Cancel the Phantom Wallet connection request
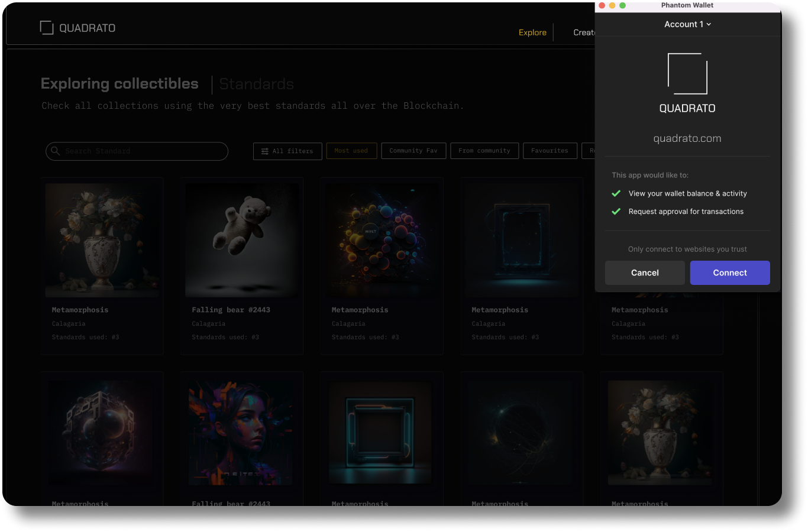The height and width of the screenshot is (532, 808). point(645,273)
